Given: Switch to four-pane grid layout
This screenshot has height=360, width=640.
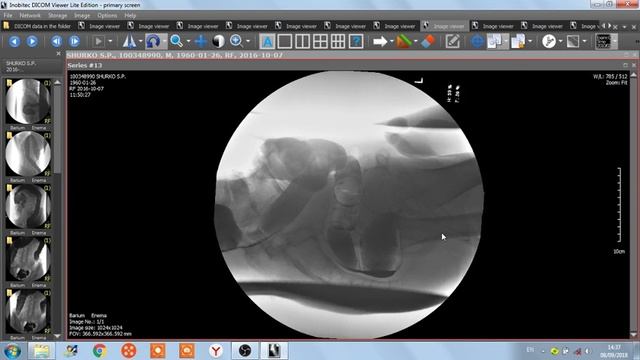Looking at the screenshot, I should (320, 41).
